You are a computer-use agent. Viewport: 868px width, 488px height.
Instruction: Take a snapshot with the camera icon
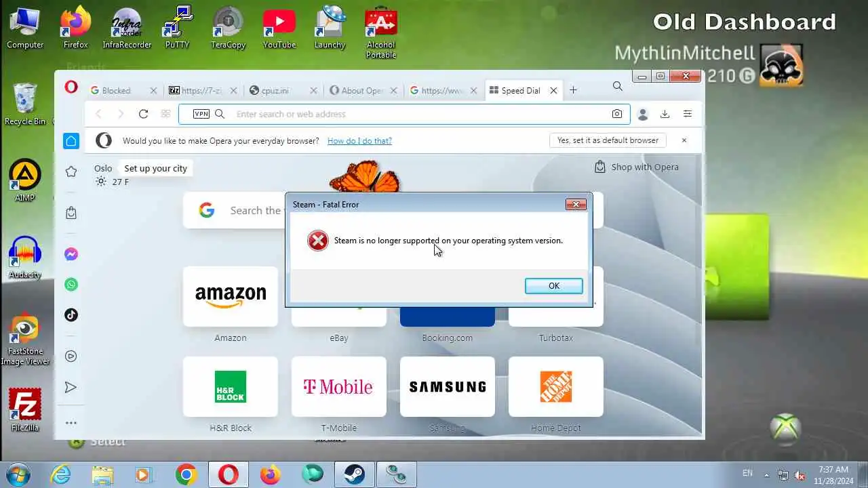click(x=616, y=114)
